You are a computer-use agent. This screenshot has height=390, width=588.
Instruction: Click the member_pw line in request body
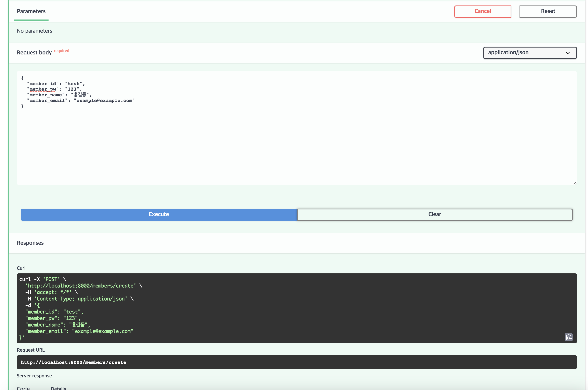[54, 89]
